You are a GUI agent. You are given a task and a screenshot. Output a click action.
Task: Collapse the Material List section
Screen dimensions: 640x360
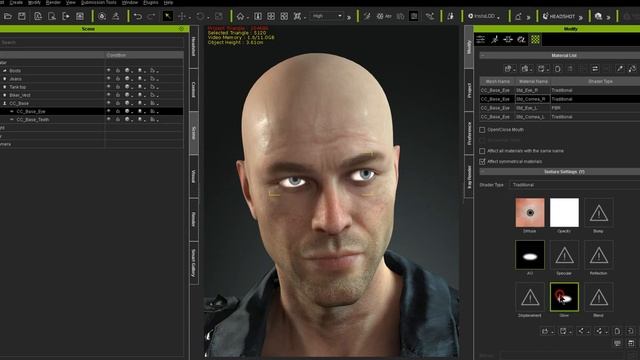click(482, 55)
